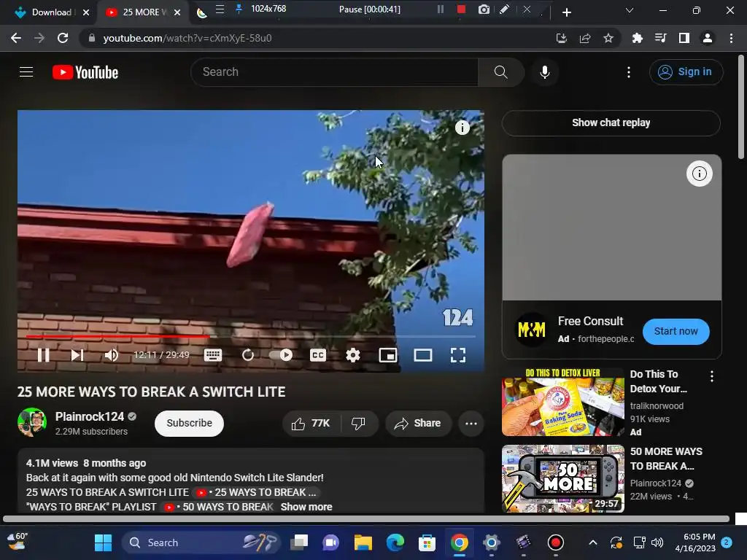Reload the current page
The image size is (747, 560).
click(x=63, y=38)
